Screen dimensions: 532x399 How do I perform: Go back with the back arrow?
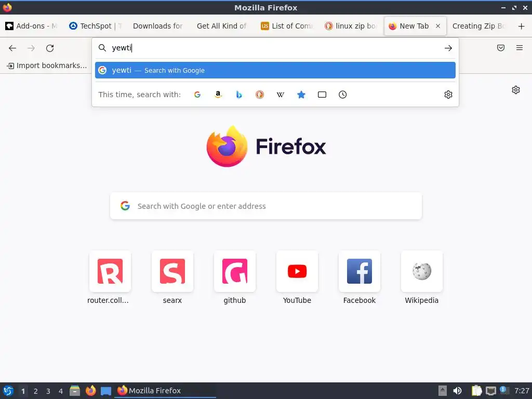(x=12, y=48)
